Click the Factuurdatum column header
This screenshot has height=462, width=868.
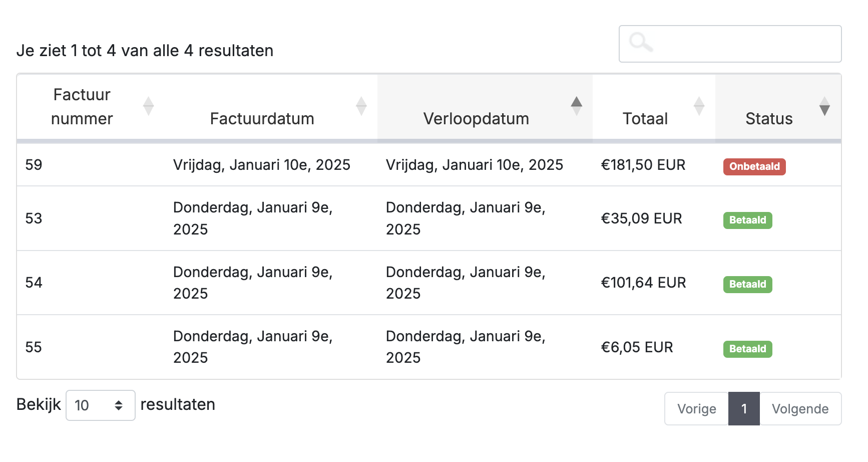262,119
